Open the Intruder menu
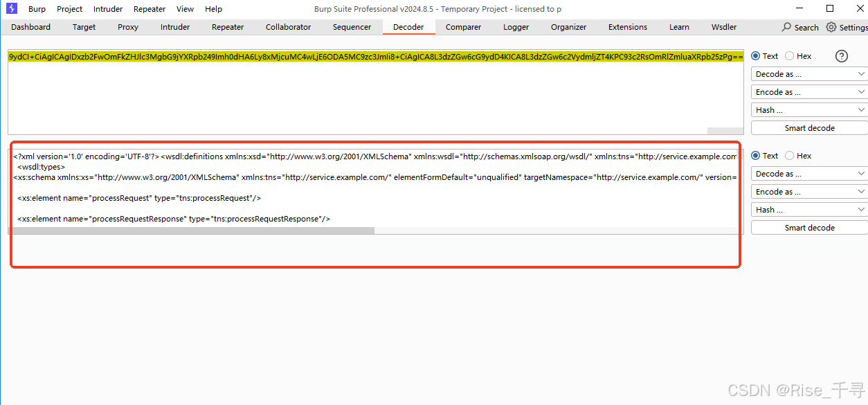 coord(108,9)
